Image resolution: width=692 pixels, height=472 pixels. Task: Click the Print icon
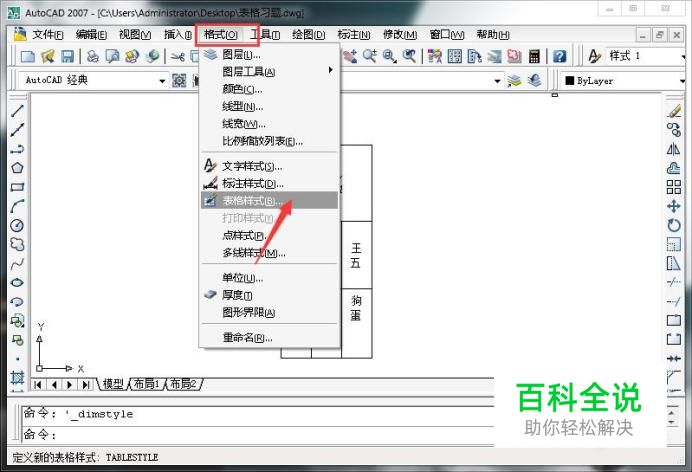pyautogui.click(x=93, y=56)
